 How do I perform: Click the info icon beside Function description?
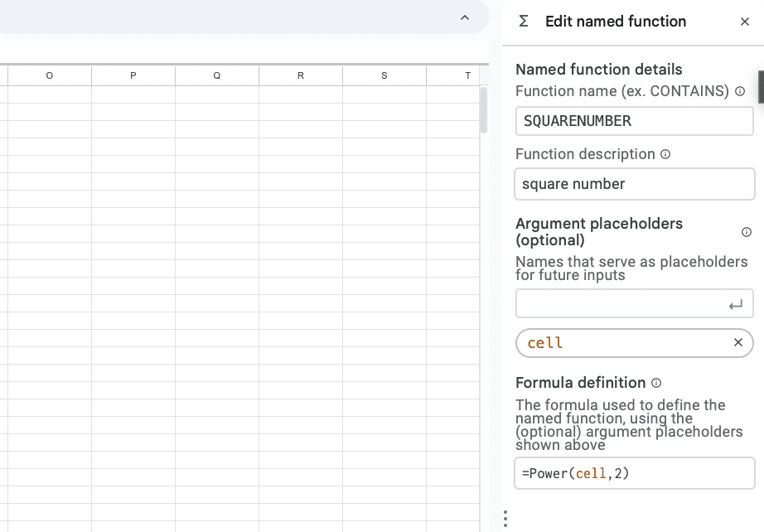(x=665, y=154)
